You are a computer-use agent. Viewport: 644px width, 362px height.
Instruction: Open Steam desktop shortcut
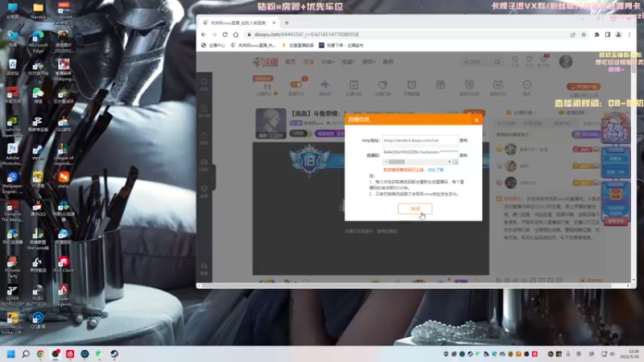tap(38, 152)
